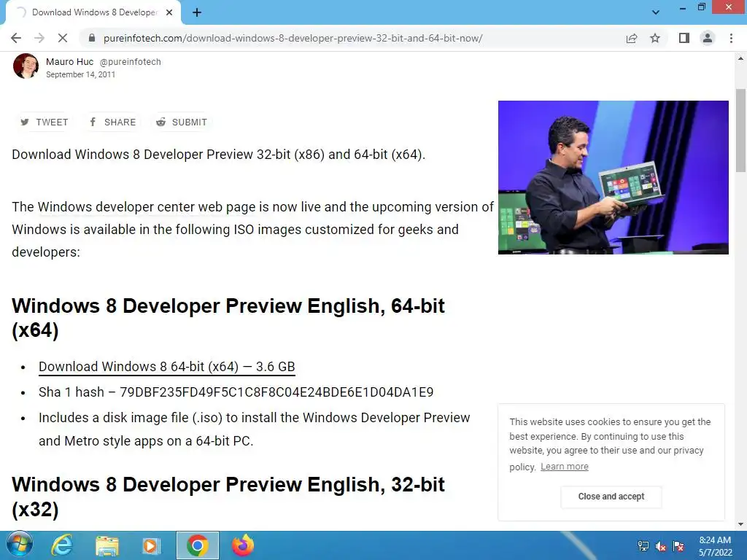Click the site security lock icon
This screenshot has width=747, height=560.
coord(92,38)
